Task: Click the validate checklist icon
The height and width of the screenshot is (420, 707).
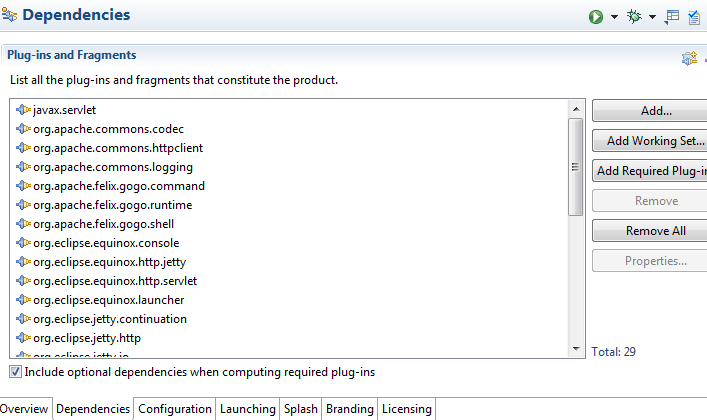Action: 694,16
